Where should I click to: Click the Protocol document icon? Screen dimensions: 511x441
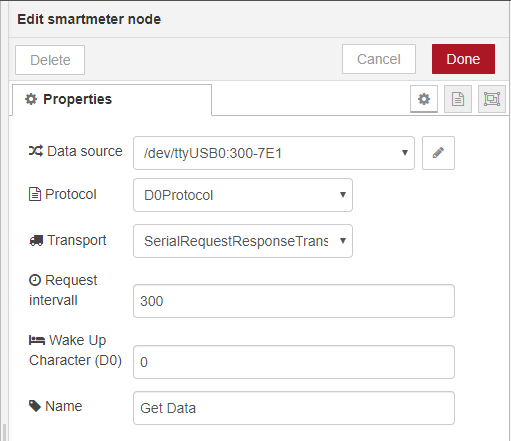coord(35,194)
